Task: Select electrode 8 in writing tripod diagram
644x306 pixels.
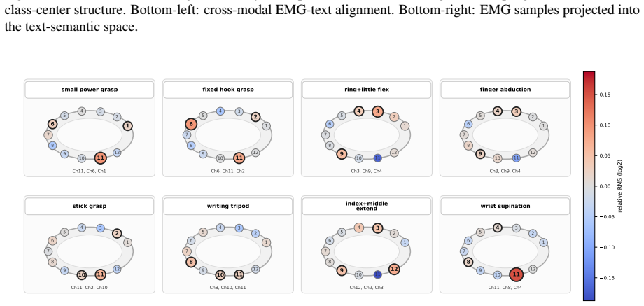Action: [x=191, y=262]
